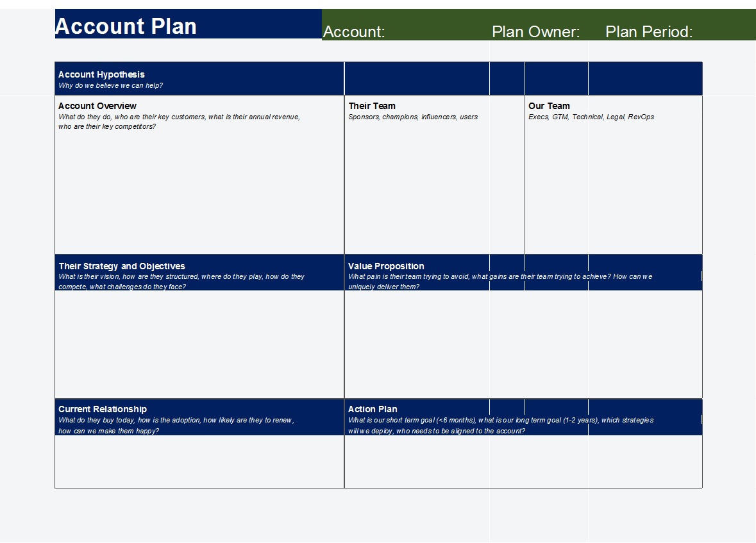Select the 'Their Team' heading
756x543 pixels.
coord(372,106)
